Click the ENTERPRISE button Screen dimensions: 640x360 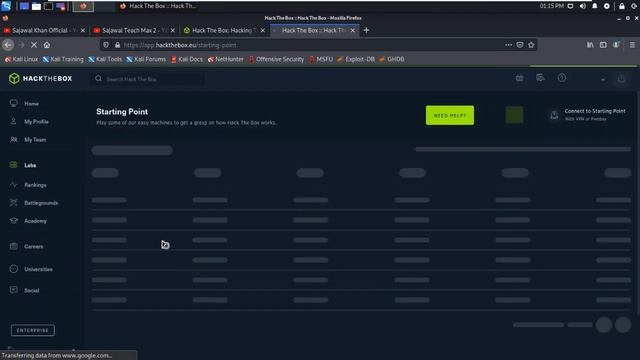pos(33,330)
